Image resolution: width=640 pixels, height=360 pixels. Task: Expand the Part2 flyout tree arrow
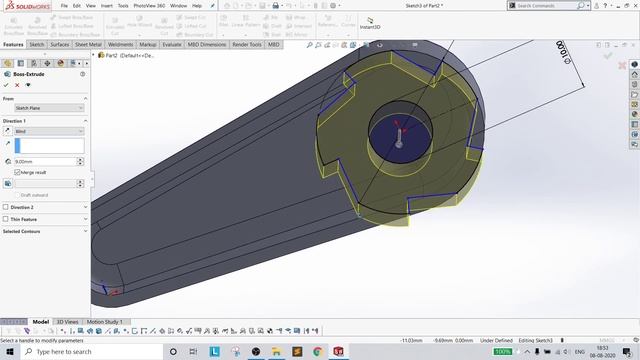point(93,55)
